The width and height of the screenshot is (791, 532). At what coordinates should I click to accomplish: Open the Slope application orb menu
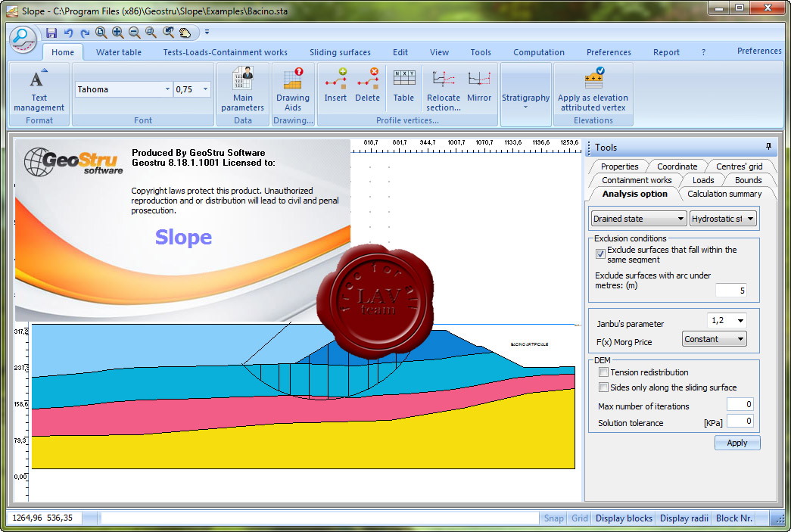click(x=23, y=39)
